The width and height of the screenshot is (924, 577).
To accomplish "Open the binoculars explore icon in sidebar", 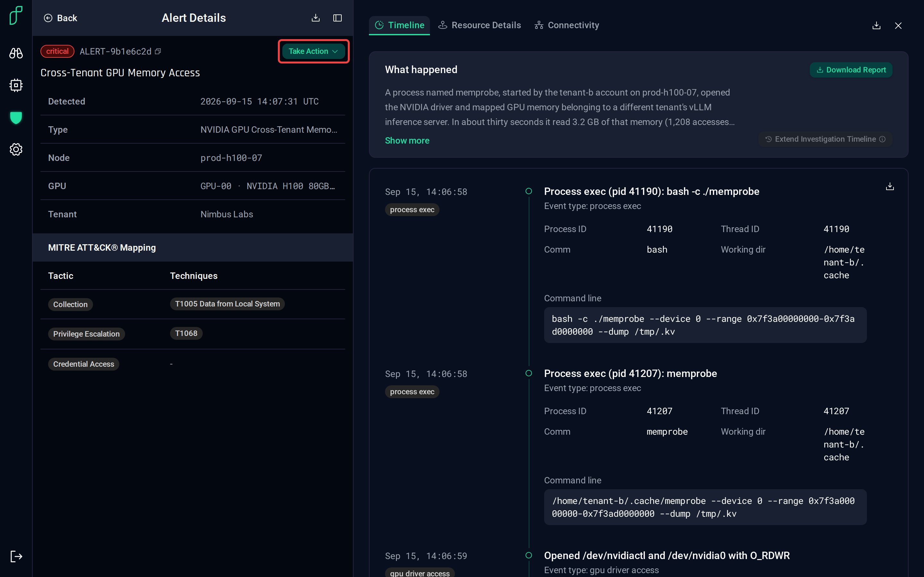I will 16,53.
